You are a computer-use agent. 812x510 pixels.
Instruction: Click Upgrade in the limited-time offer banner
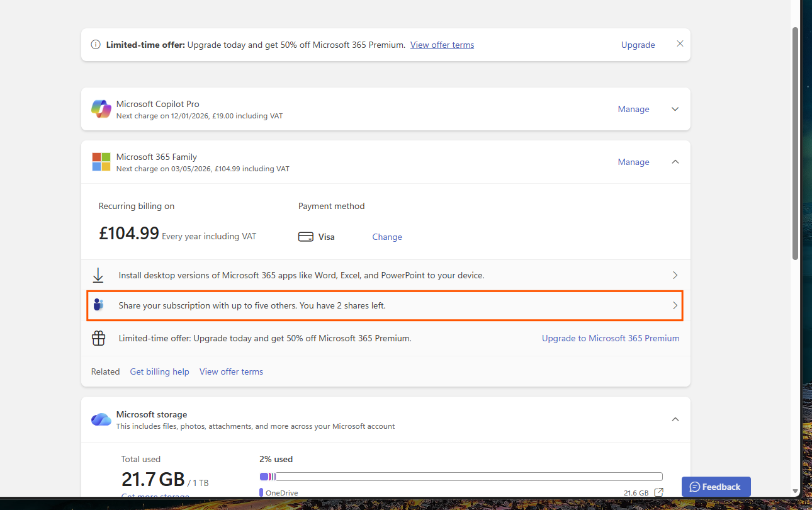[x=638, y=45]
